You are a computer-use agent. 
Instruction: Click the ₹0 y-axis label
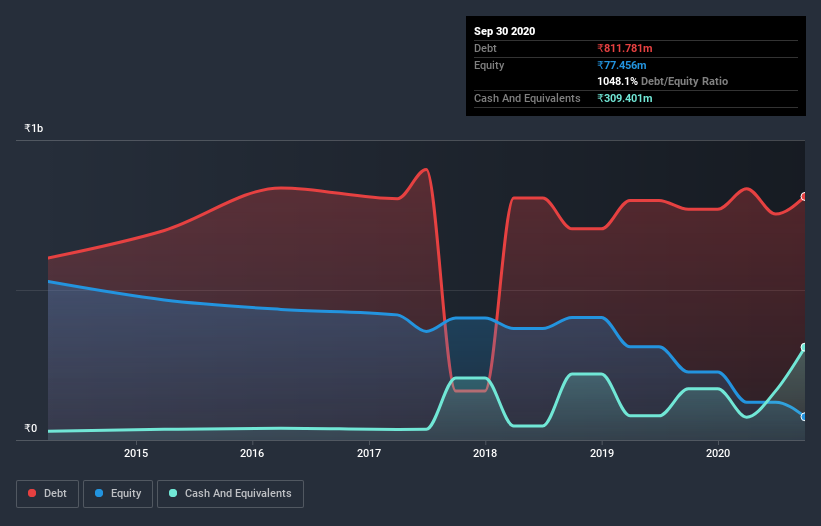pos(31,428)
